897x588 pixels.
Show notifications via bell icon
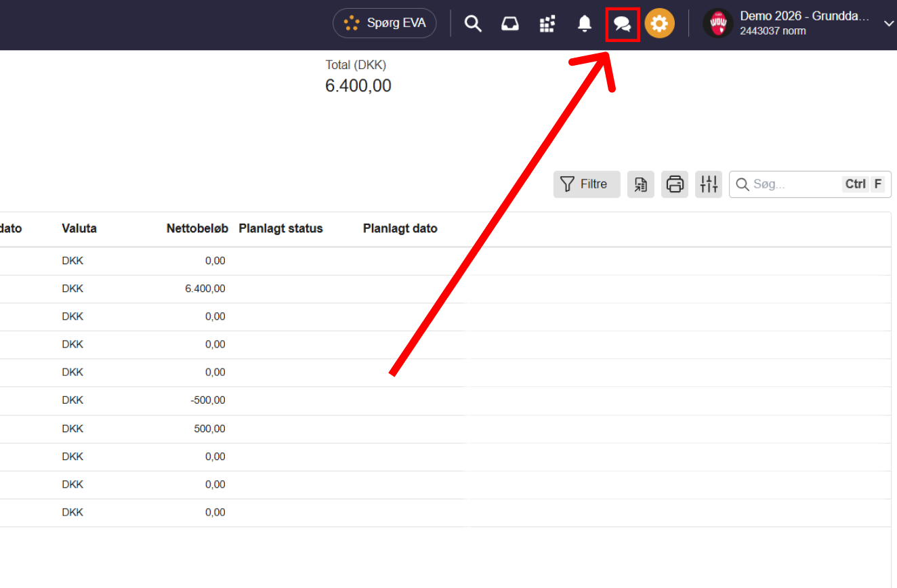click(585, 24)
